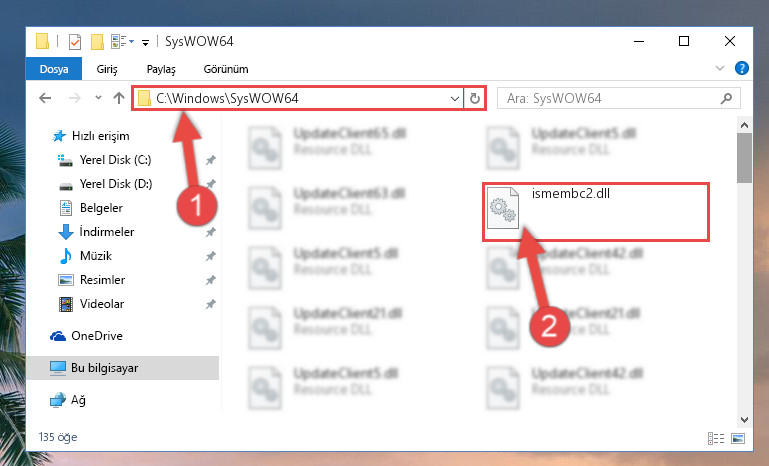
Task: Click the new folder icon in quick access toolbar
Action: point(97,42)
